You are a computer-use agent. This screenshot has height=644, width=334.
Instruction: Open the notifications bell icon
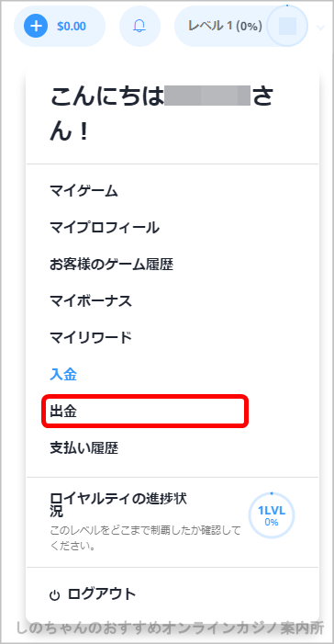(139, 27)
